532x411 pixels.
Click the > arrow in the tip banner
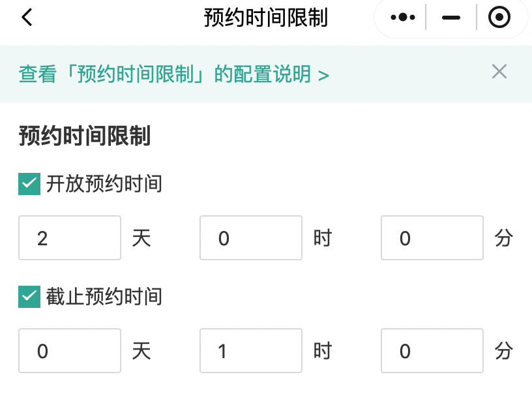click(x=323, y=76)
